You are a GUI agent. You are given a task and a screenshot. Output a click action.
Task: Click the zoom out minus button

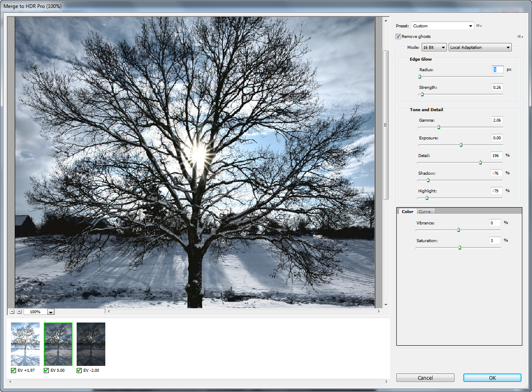[12, 312]
